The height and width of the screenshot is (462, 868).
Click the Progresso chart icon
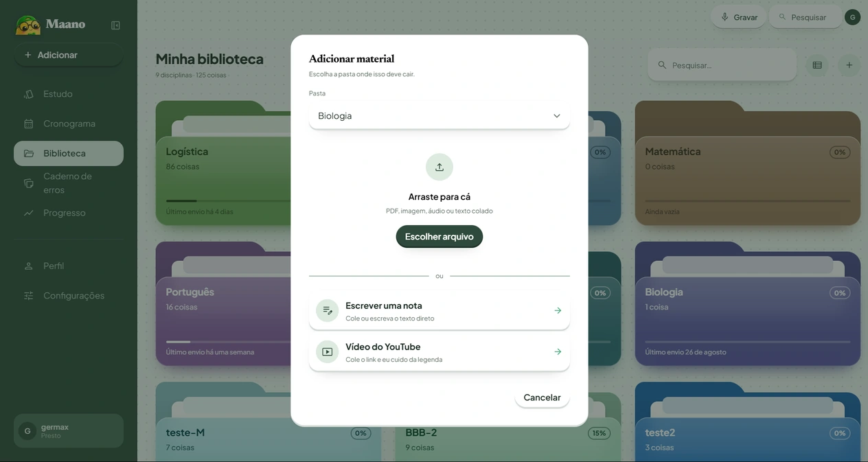[29, 213]
